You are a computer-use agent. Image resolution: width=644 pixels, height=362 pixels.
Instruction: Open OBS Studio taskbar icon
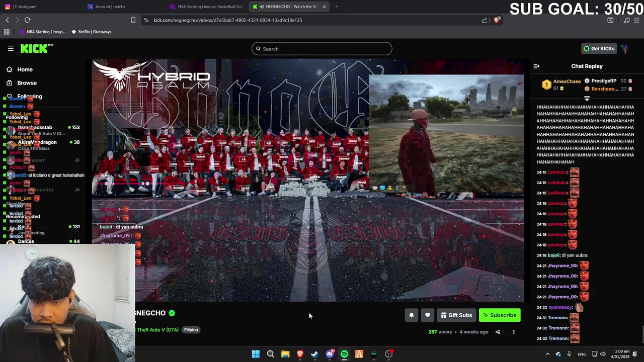(389, 354)
